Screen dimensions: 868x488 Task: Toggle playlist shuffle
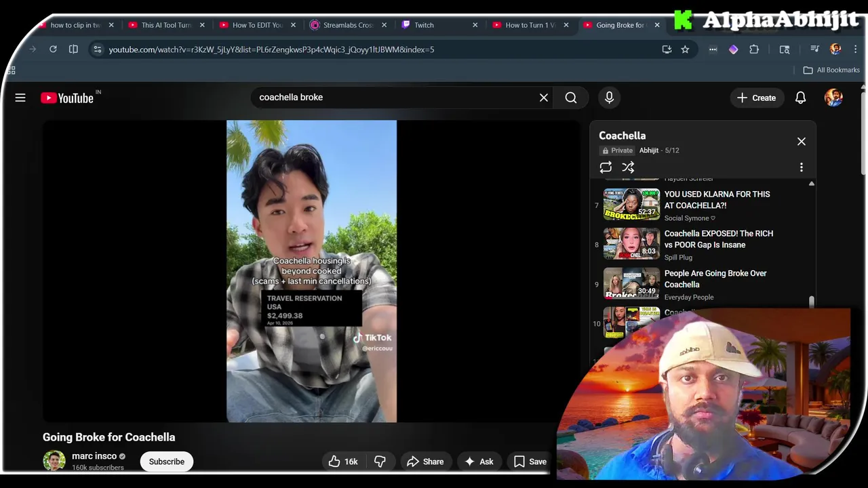coord(628,167)
